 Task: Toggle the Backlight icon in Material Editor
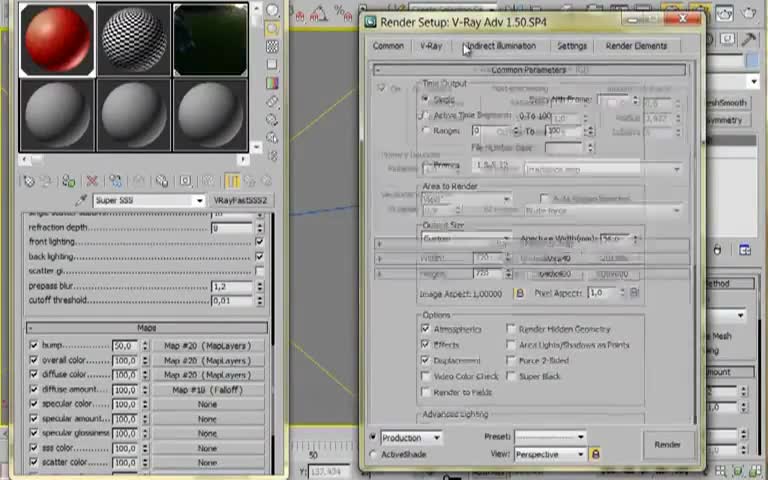(x=272, y=28)
